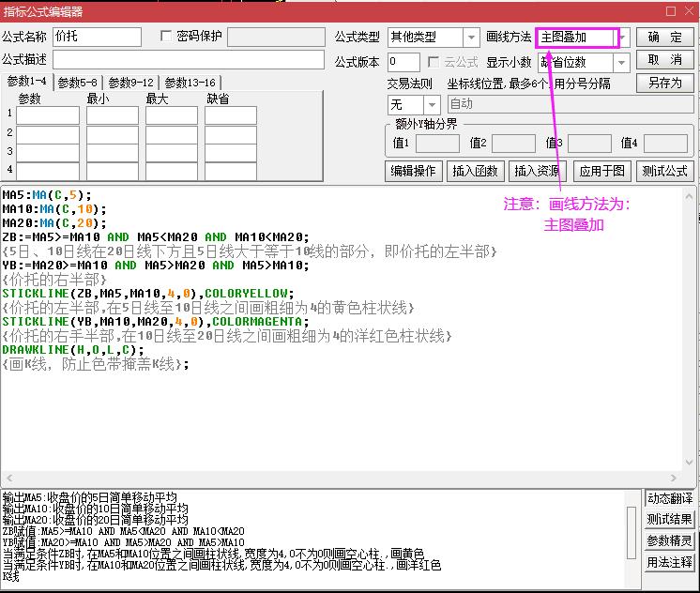
Task: Click the 插入函数 button
Action: pos(475,171)
